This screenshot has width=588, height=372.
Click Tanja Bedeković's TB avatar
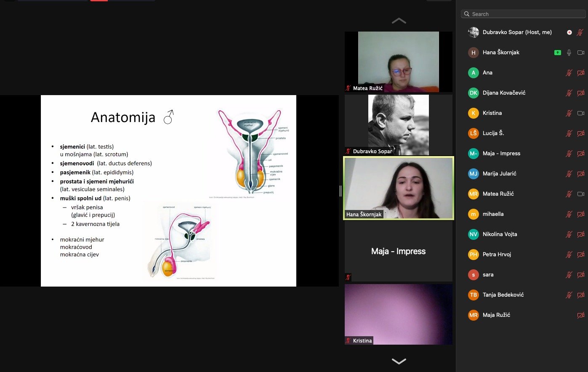[x=474, y=295]
